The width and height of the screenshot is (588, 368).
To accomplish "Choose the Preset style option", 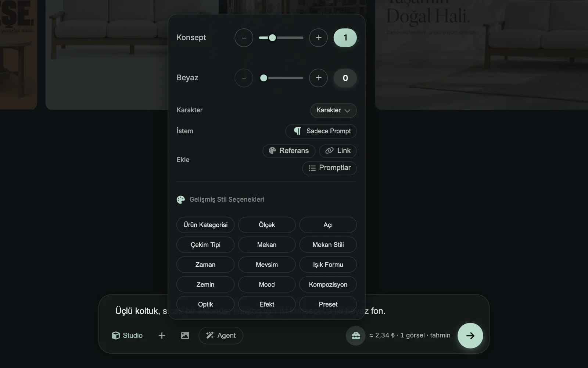I will (328, 304).
